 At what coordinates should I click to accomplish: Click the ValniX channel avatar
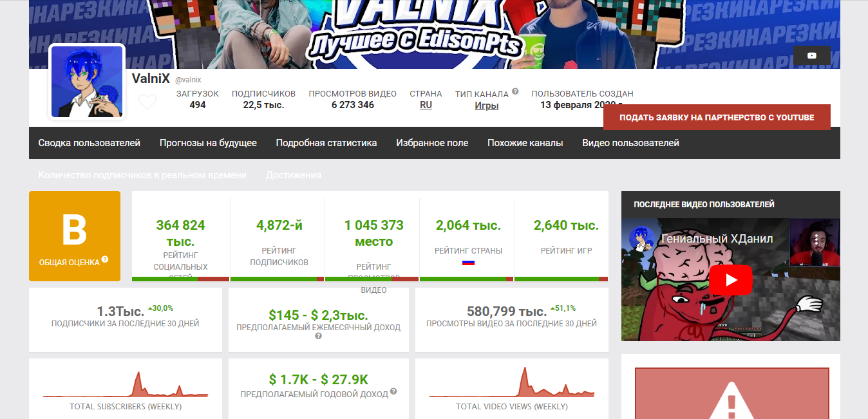coord(87,82)
